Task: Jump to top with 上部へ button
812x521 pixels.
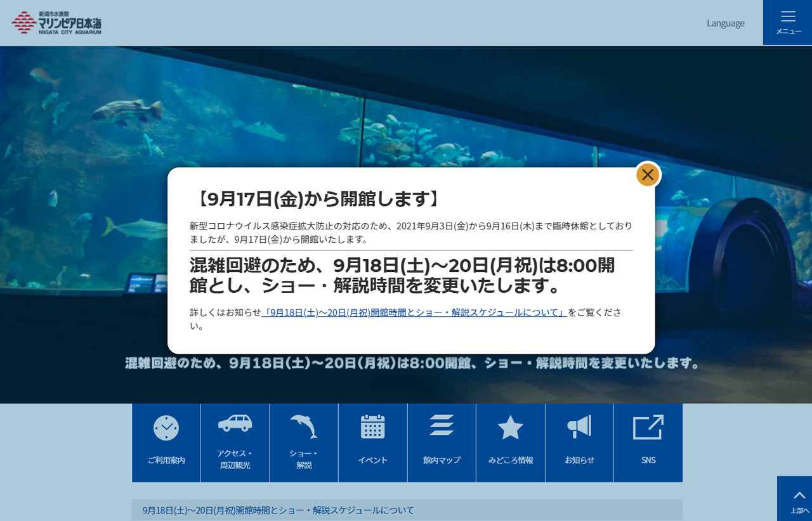Action: click(794, 498)
